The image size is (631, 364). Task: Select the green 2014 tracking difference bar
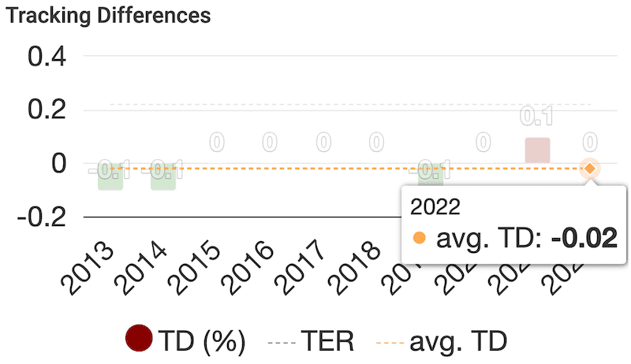click(162, 176)
